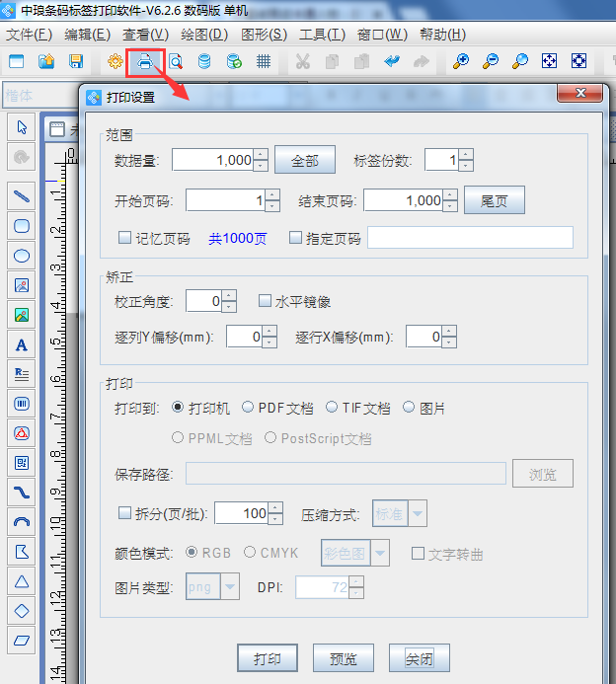Enable the 记忆页码 checkbox

[x=124, y=238]
